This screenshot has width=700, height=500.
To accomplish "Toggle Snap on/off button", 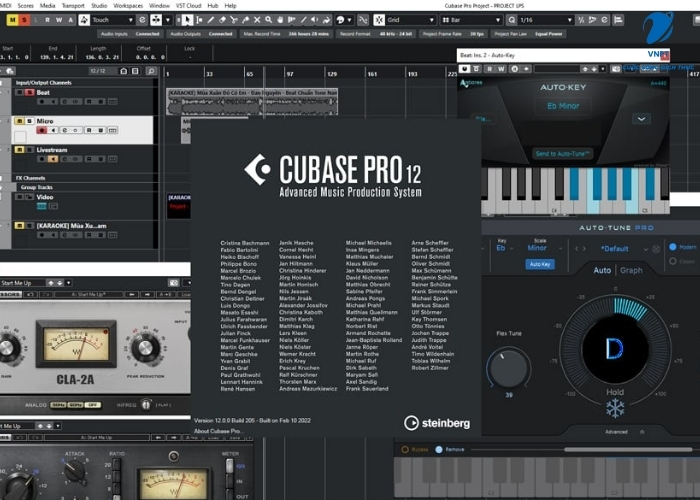I will [379, 20].
